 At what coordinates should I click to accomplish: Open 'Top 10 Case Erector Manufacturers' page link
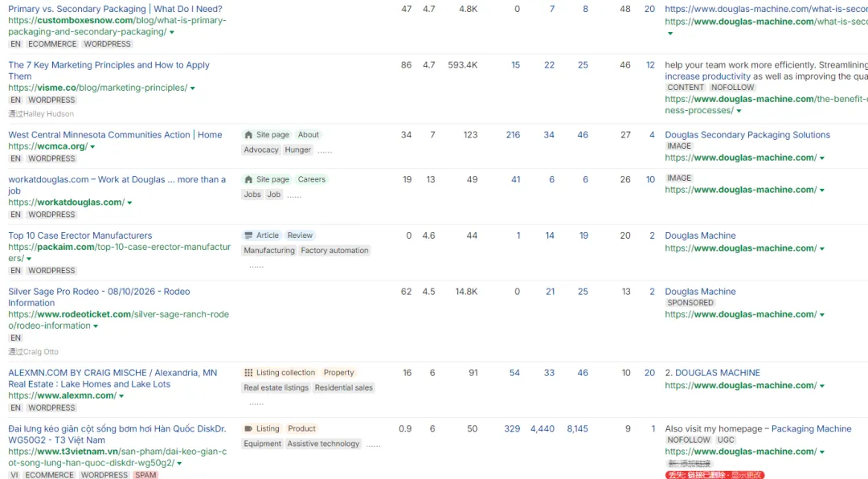(80, 235)
